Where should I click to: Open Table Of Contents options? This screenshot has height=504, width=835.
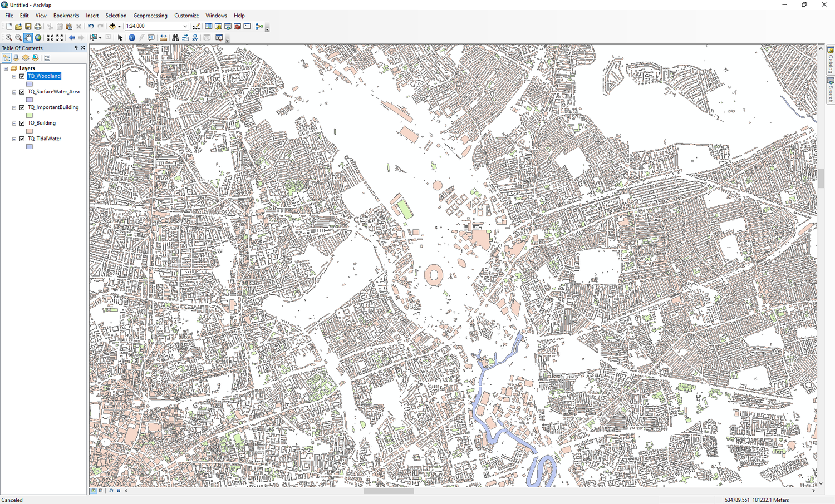47,57
